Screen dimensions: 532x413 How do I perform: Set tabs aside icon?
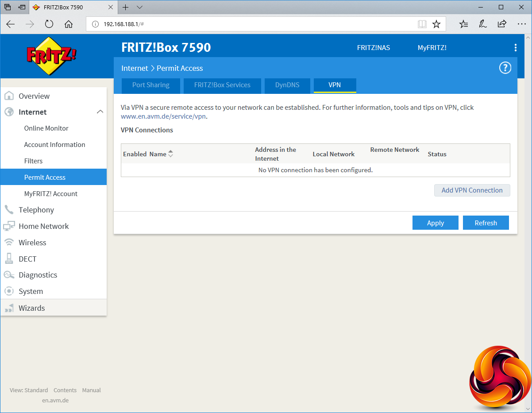[x=22, y=7]
